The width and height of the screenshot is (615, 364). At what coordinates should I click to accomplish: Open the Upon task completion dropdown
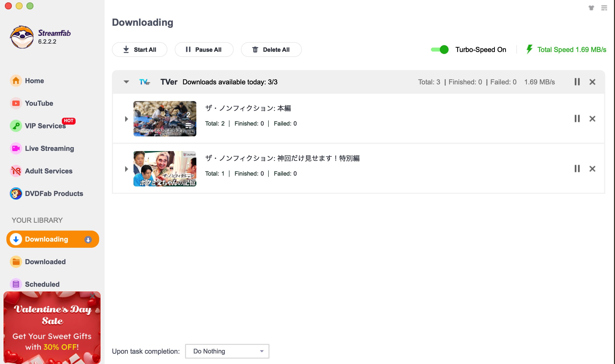coord(227,351)
